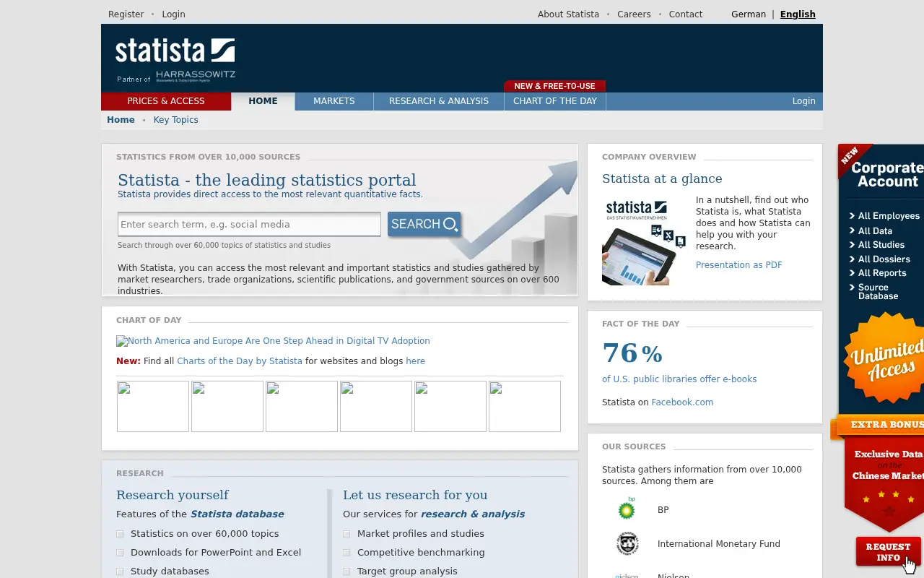The image size is (924, 578).
Task: Click the Login link in the navigation bar
Action: 803,101
